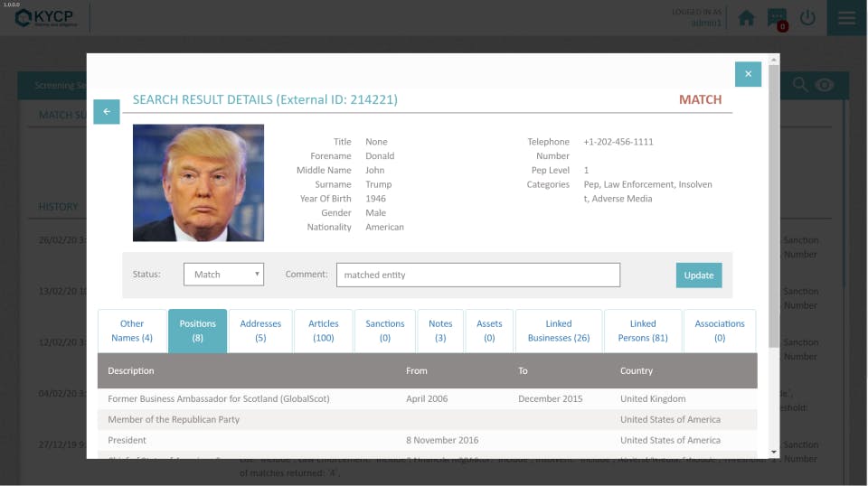Click the dialog scrollbar up arrow

[774, 59]
